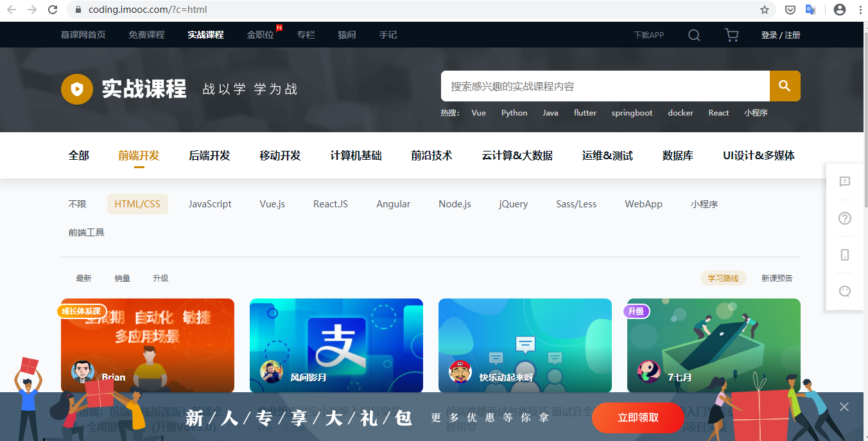Click 7七月's teacher avatar
Screen dimensions: 868x441
[649, 372]
